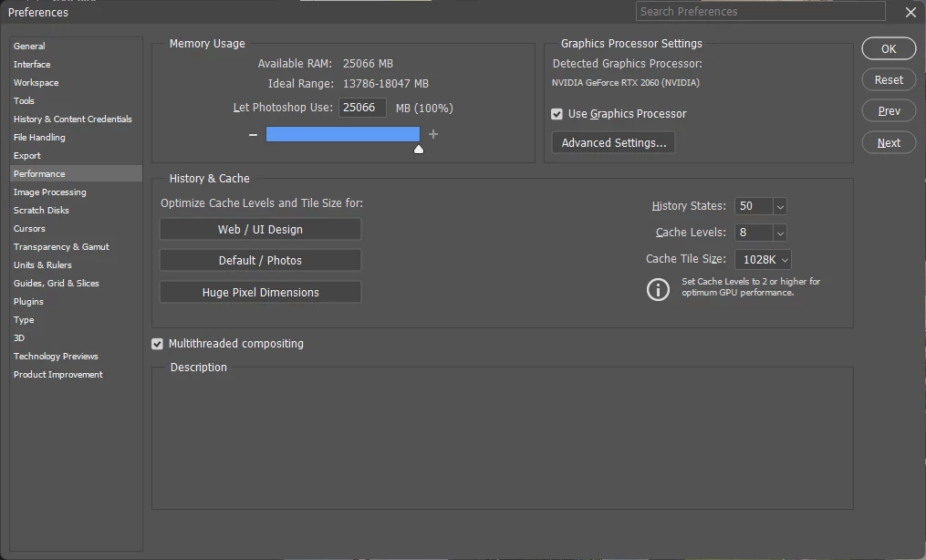
Task: Open Cursors preferences category
Action: tap(76, 229)
